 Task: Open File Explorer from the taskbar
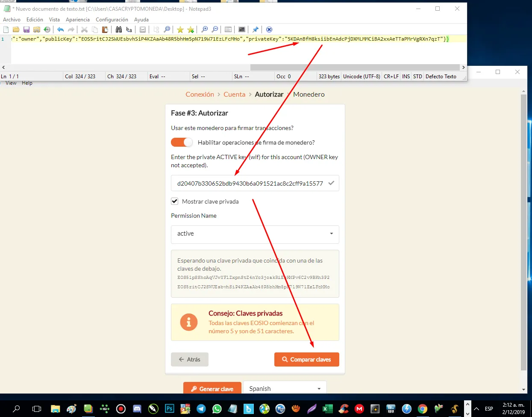click(55, 409)
